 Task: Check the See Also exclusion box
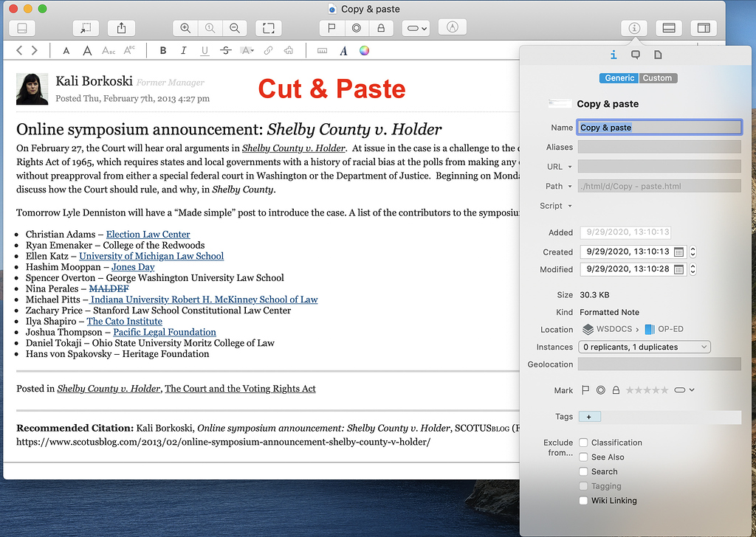pyautogui.click(x=582, y=457)
